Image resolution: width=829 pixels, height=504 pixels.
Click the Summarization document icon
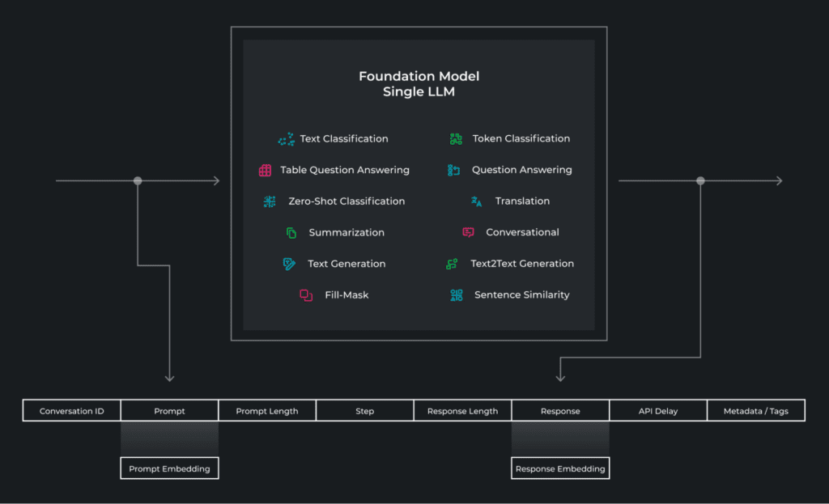point(291,232)
